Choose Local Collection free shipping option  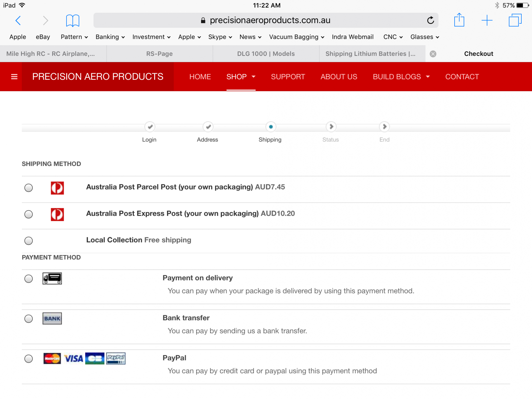[x=28, y=241]
